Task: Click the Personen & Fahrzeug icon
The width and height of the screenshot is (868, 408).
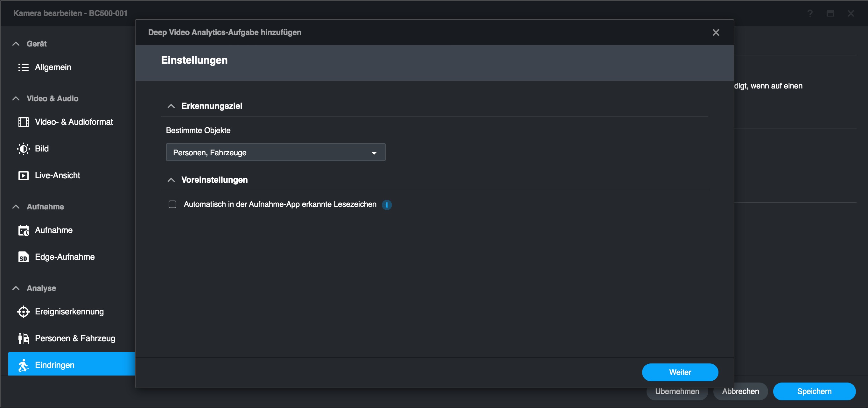Action: coord(23,338)
